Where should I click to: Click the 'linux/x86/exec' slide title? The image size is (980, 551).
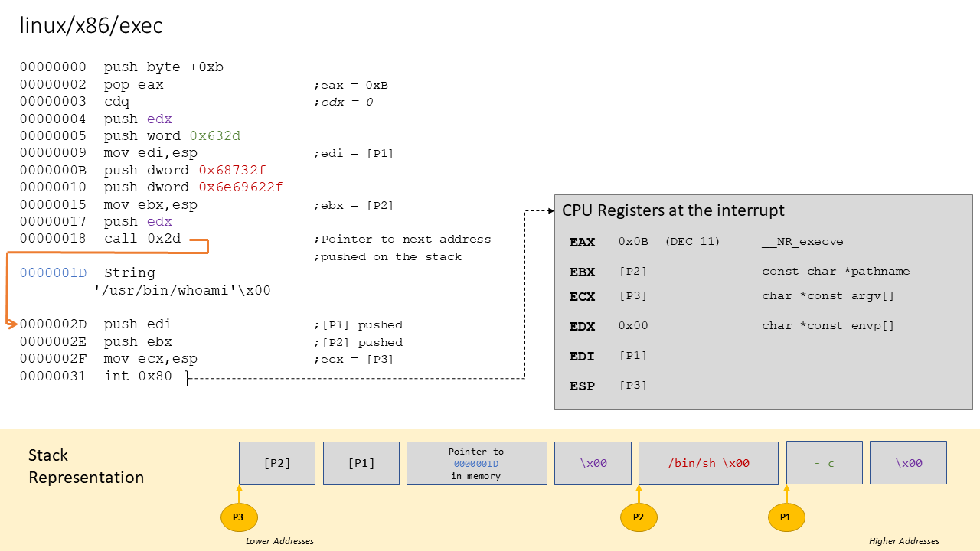[91, 26]
